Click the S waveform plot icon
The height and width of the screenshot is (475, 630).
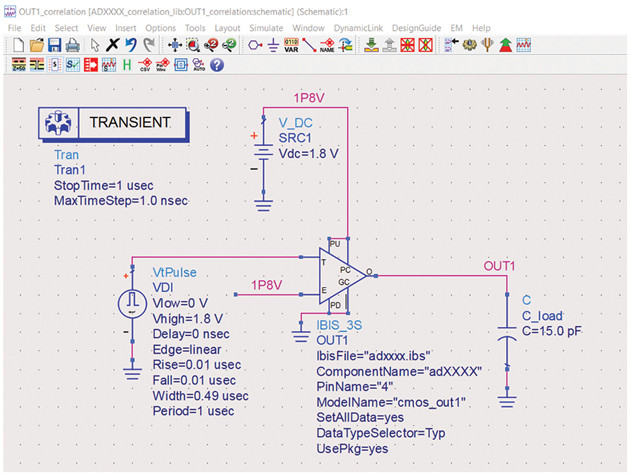coord(109,64)
